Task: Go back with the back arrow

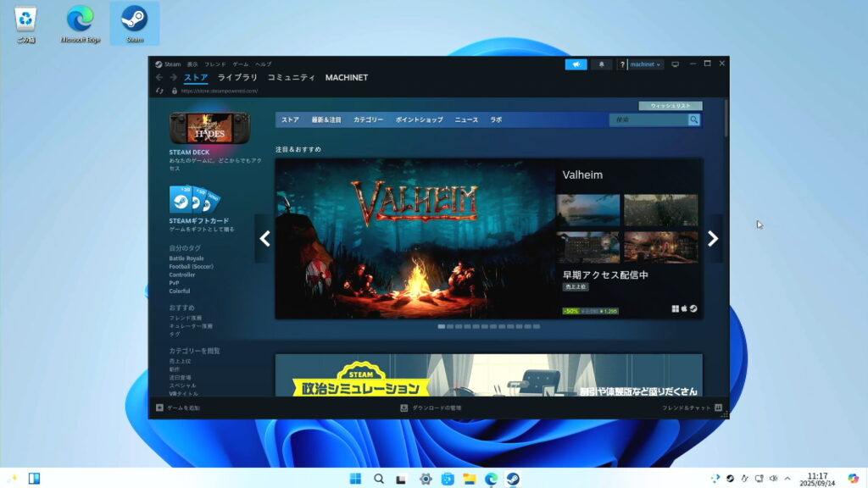Action: 159,77
